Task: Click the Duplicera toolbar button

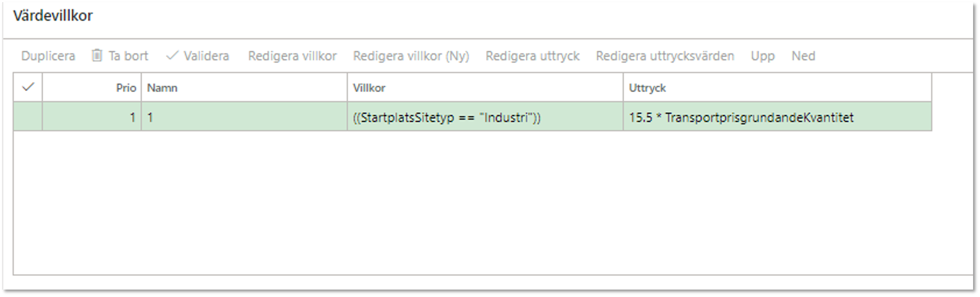Action: pyautogui.click(x=48, y=56)
